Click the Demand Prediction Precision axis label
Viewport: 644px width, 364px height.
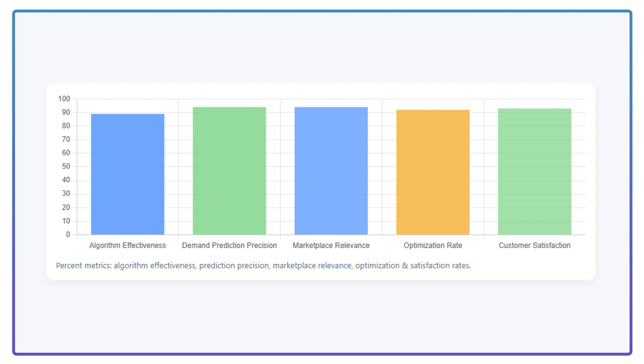229,245
